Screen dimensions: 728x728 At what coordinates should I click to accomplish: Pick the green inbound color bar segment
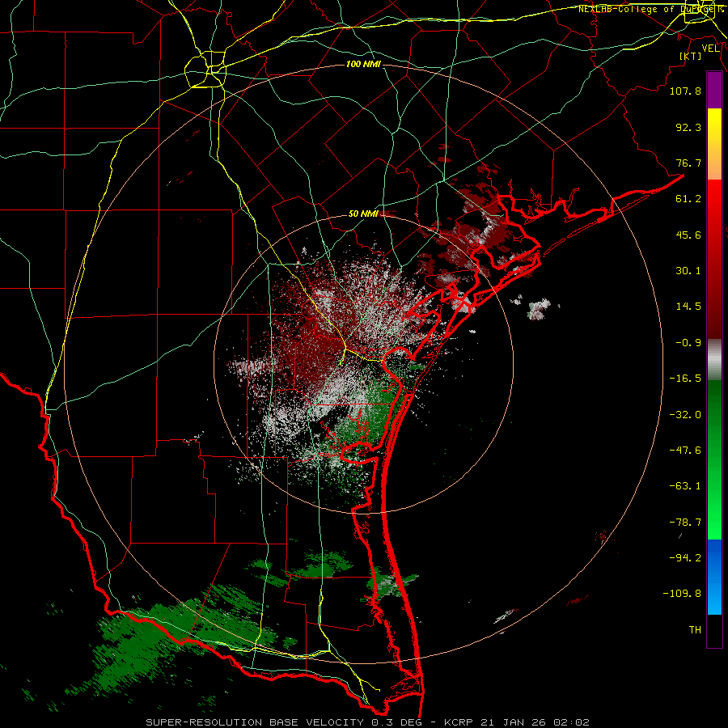[714, 459]
